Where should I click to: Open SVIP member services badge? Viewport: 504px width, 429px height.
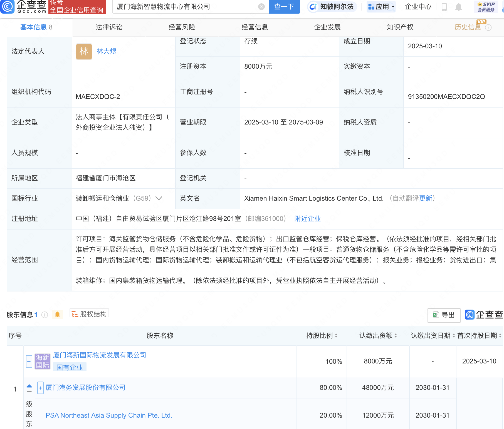point(486,7)
